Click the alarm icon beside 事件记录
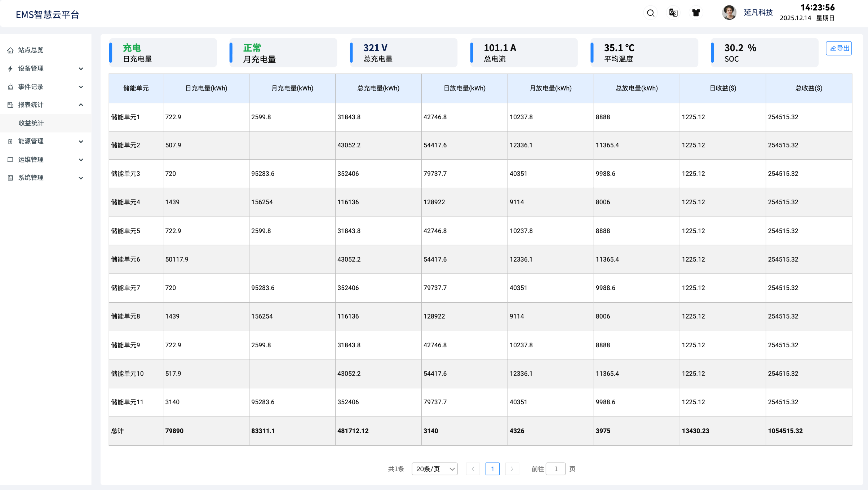The width and height of the screenshot is (868, 490). [10, 87]
